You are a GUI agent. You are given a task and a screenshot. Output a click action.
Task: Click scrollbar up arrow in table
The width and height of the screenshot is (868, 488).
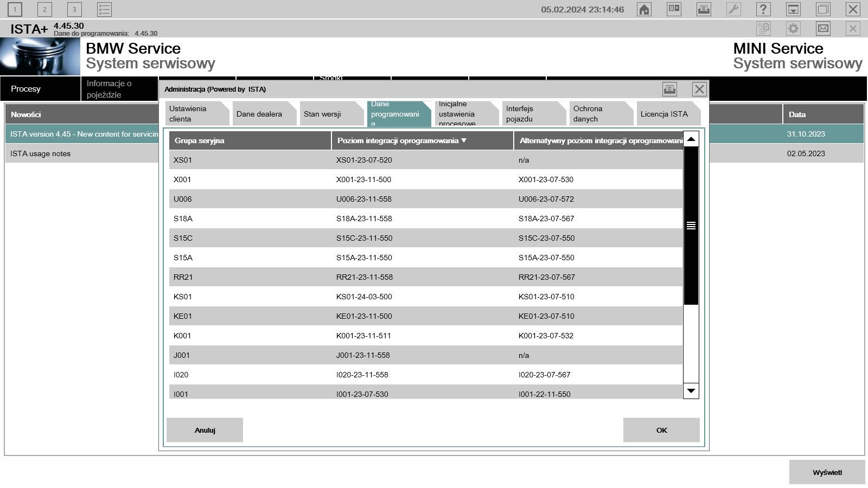[691, 139]
